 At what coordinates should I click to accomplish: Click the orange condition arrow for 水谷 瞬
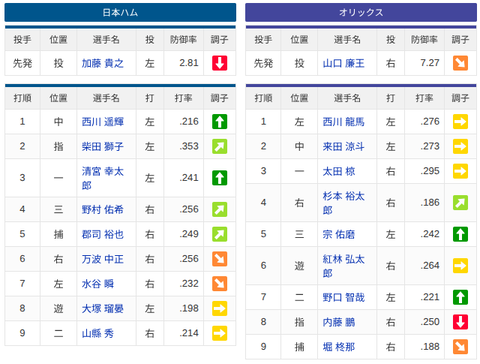pos(220,284)
